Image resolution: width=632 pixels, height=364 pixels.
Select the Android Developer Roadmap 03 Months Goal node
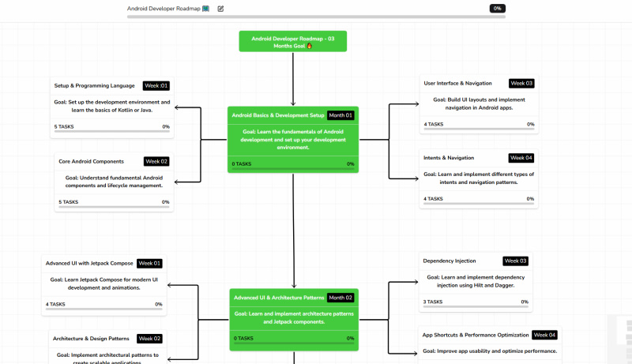(292, 42)
